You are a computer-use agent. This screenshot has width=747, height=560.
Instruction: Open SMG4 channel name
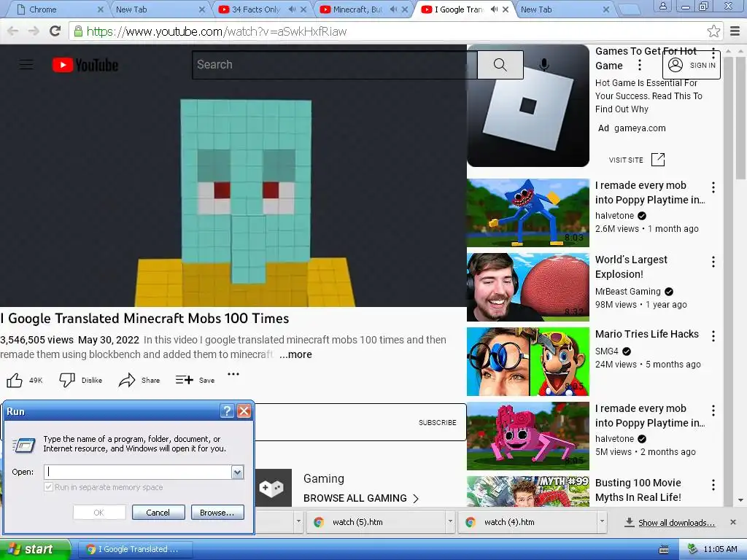click(606, 351)
